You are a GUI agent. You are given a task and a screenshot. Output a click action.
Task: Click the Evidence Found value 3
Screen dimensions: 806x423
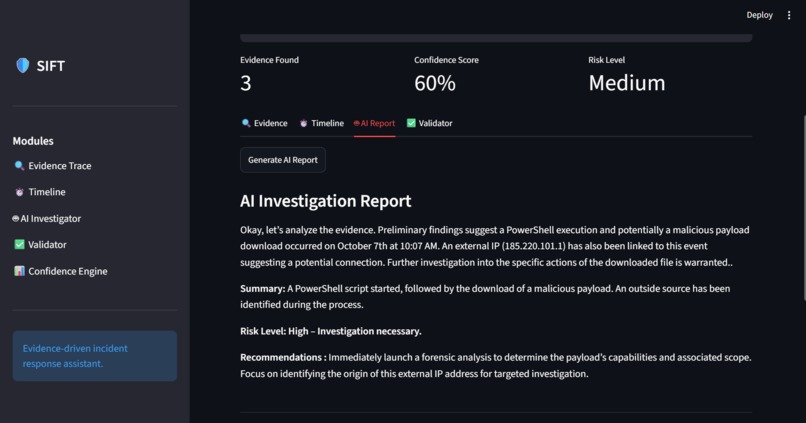pos(246,83)
